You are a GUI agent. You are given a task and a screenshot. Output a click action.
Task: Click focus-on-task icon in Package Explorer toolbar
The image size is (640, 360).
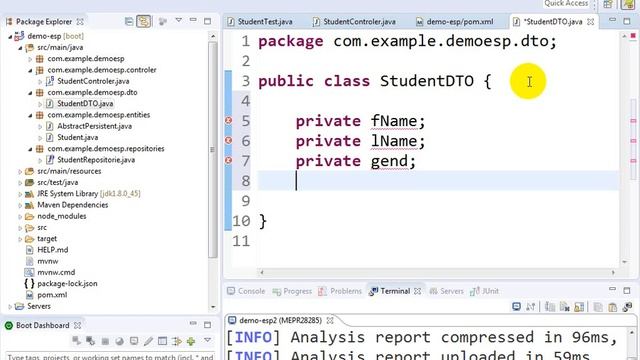pyautogui.click(x=162, y=21)
